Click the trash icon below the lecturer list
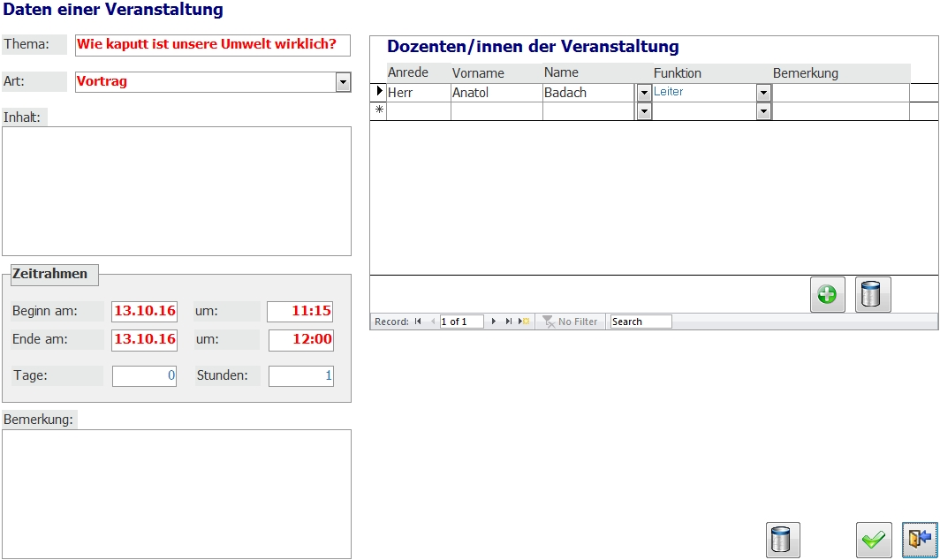This screenshot has height=560, width=940. click(x=873, y=295)
